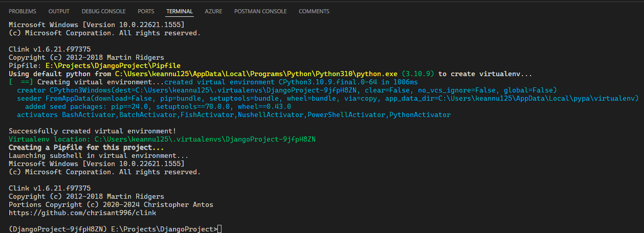Click the activators list line
The image size is (644, 233).
(230, 115)
